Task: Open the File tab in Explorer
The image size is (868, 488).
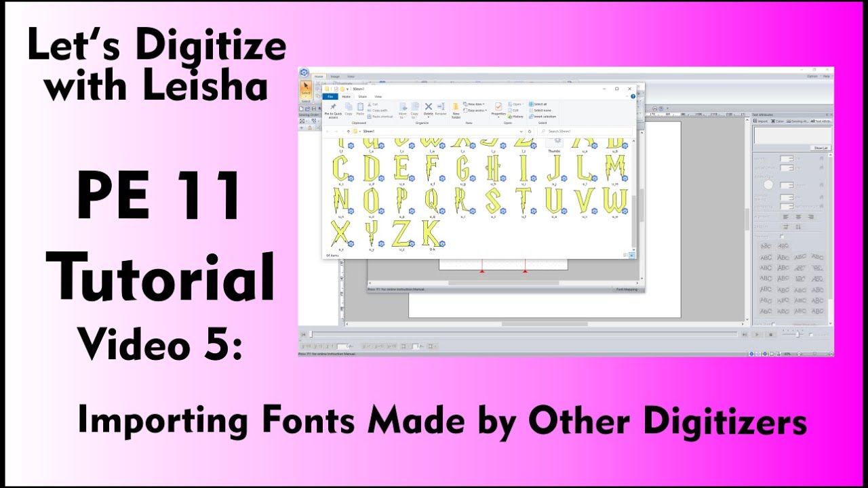Action: pos(330,96)
